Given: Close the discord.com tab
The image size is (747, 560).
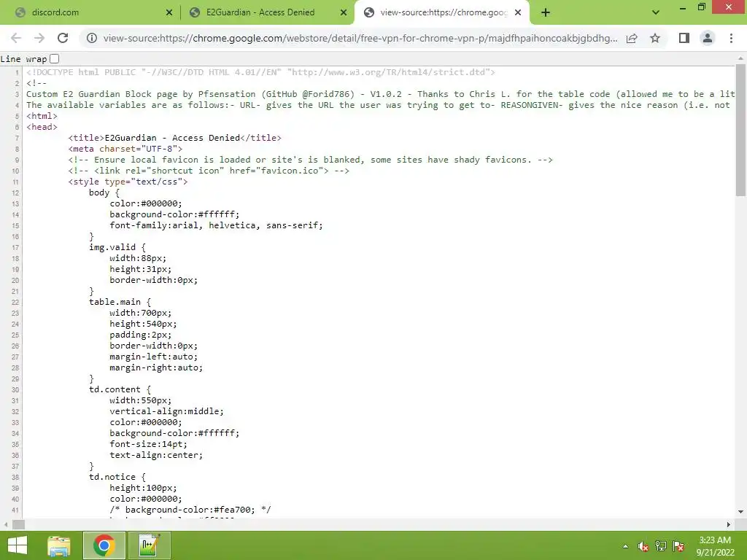Looking at the screenshot, I should pyautogui.click(x=169, y=13).
